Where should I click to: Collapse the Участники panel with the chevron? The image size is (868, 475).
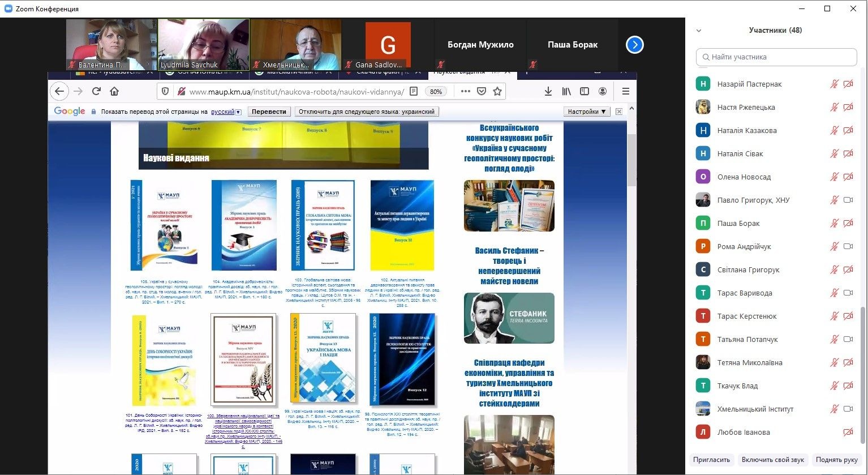(x=699, y=31)
